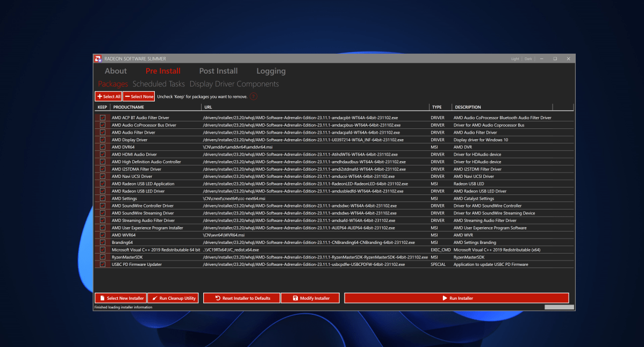Toggle Keep for AMD Radeon USB LED Application
Viewport: 644px width, 347px height.
coord(103,184)
